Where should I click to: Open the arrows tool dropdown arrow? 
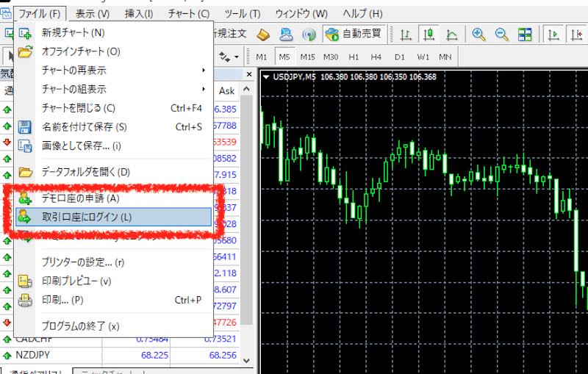click(236, 57)
